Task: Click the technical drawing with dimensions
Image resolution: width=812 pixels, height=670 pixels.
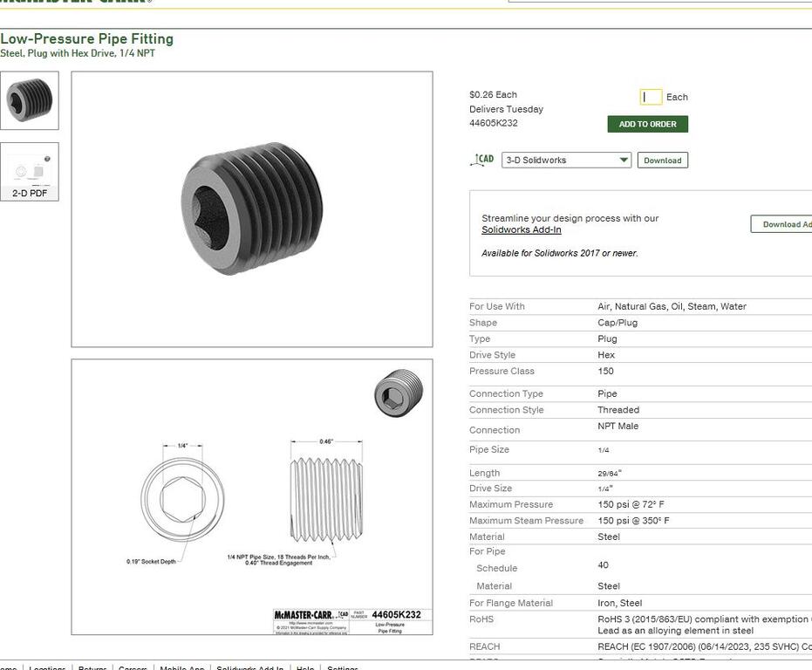Action: pyautogui.click(x=252, y=496)
